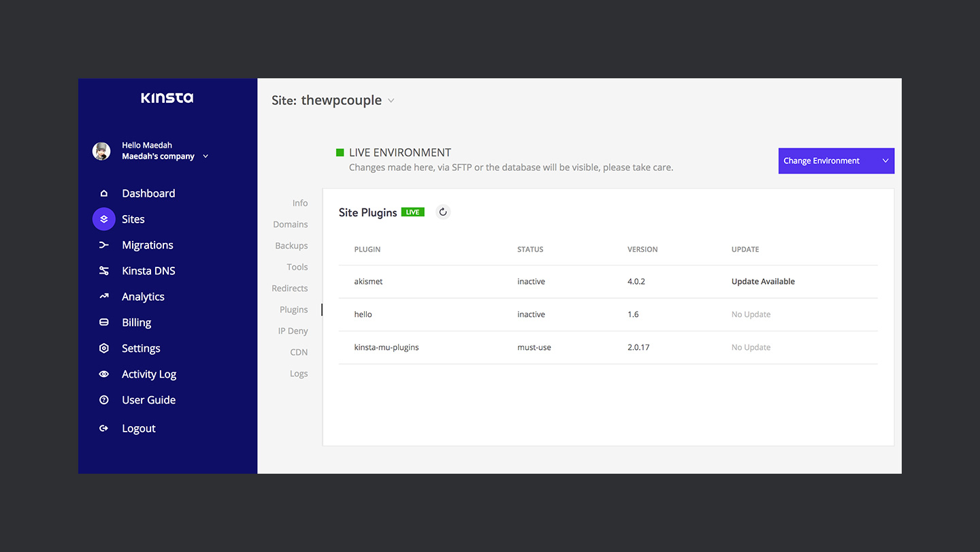Open Dashboard from the sidebar
This screenshot has width=980, height=552.
[148, 193]
